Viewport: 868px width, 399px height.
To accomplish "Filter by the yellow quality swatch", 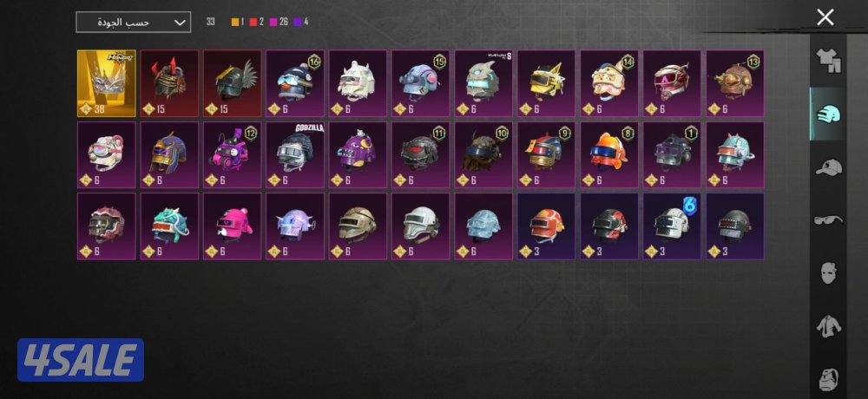I will pos(234,23).
